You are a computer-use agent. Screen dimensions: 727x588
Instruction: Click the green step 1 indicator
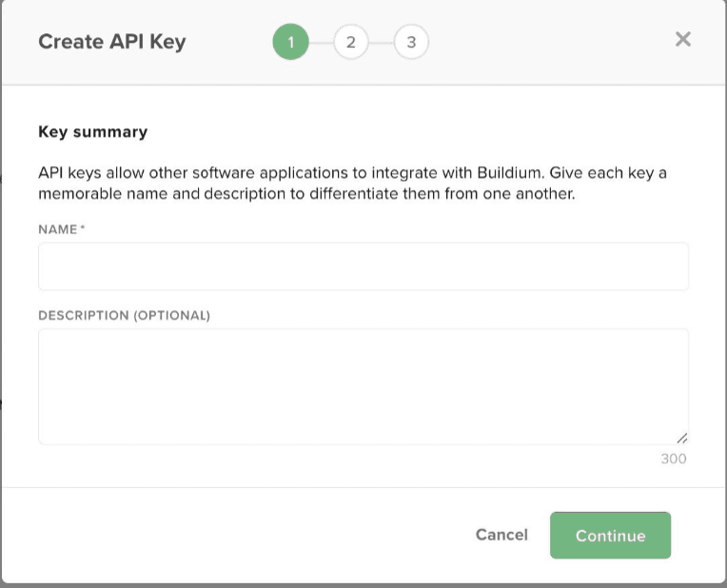pos(290,42)
